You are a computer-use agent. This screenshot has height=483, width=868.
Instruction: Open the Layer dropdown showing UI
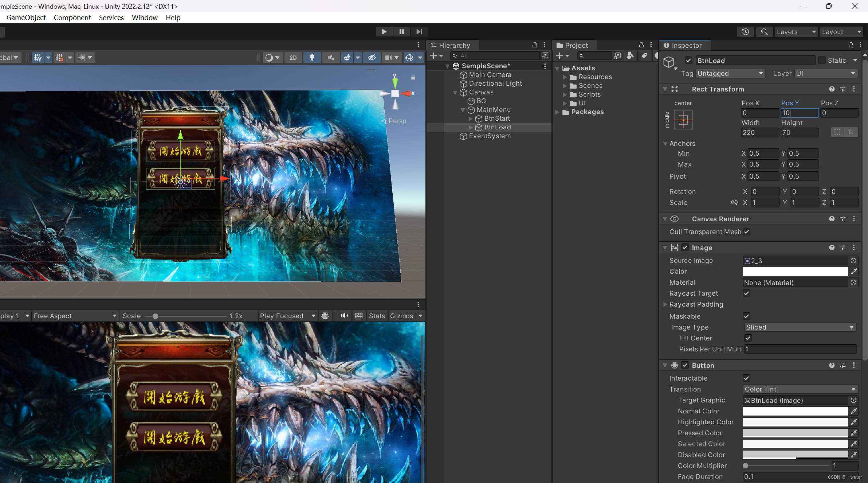(x=825, y=74)
